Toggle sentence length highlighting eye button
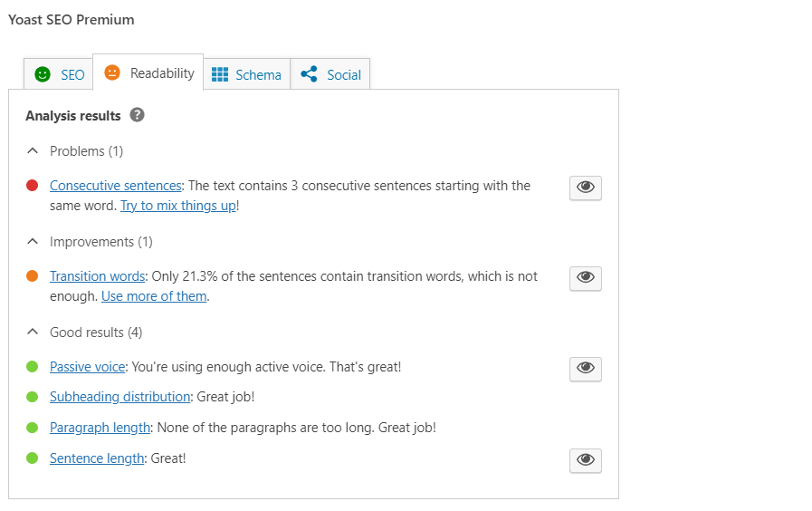812x511 pixels. (x=585, y=460)
